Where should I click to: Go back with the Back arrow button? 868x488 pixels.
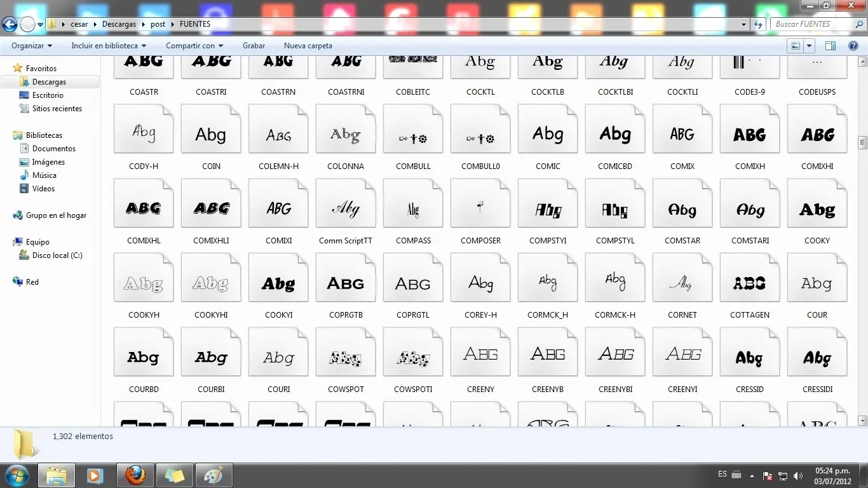click(x=10, y=24)
